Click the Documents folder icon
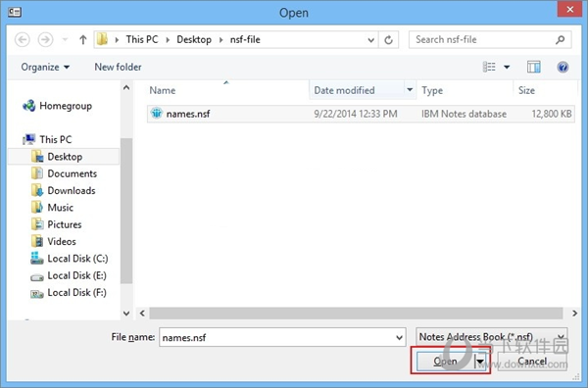Viewport: 588px width, 388px height. 37,173
